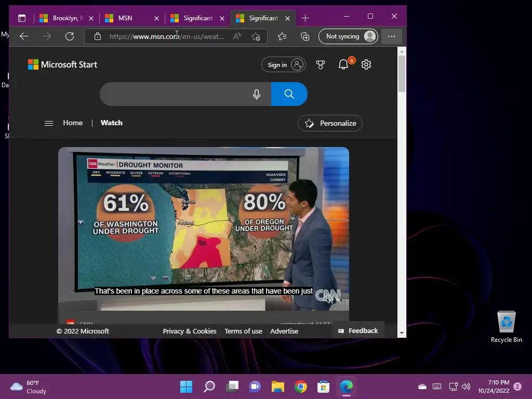This screenshot has width=532, height=399.
Task: Click the Sign in button
Action: pyautogui.click(x=283, y=64)
